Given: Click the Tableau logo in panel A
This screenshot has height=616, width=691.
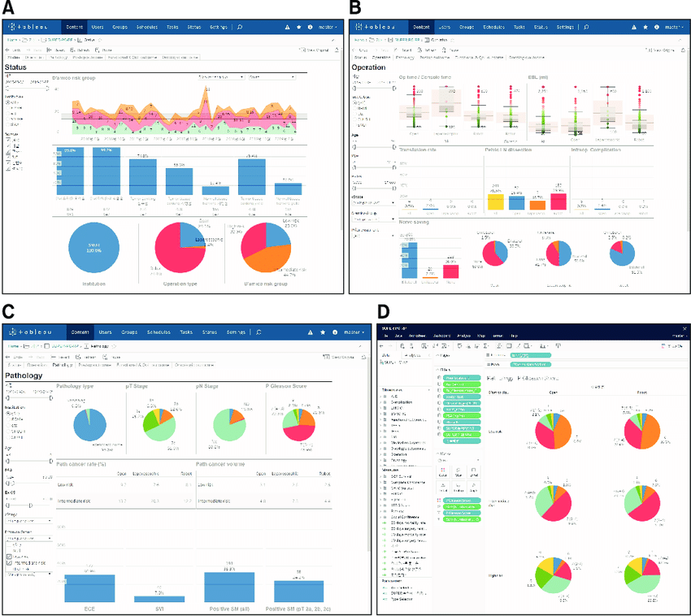Looking at the screenshot, I should pos(34,27).
